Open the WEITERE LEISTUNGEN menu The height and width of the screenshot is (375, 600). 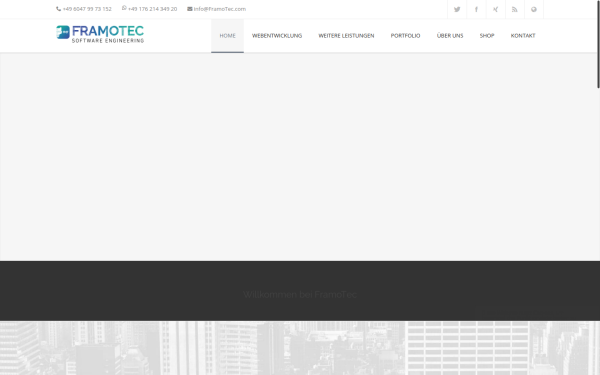click(x=346, y=36)
